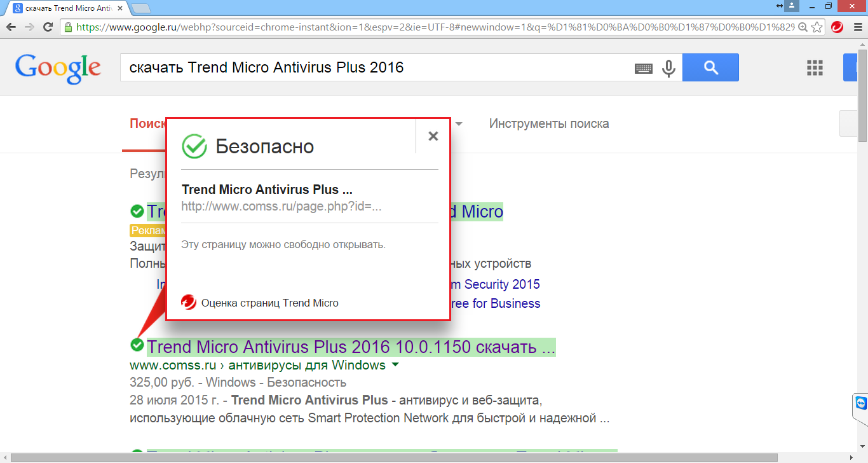The image size is (868, 463).
Task: Click the Trend Micro extension icon in the toolbar
Action: (x=837, y=27)
